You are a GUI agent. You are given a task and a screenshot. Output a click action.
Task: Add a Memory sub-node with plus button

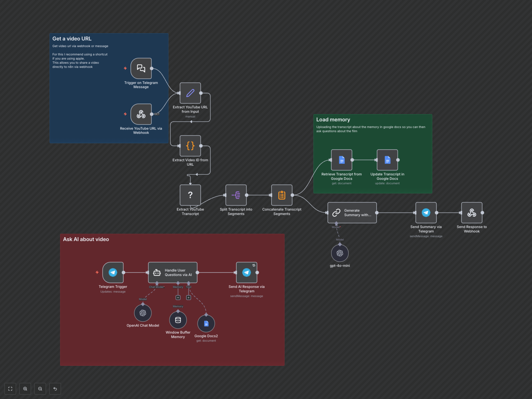tap(178, 298)
